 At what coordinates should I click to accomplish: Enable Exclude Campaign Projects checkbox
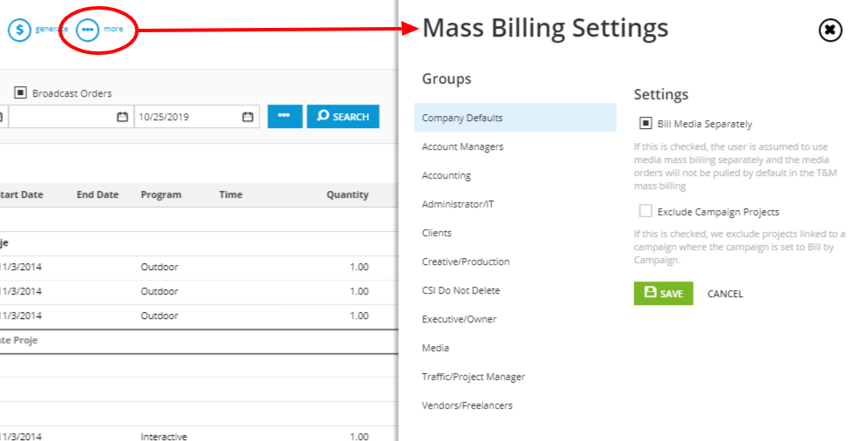point(646,211)
